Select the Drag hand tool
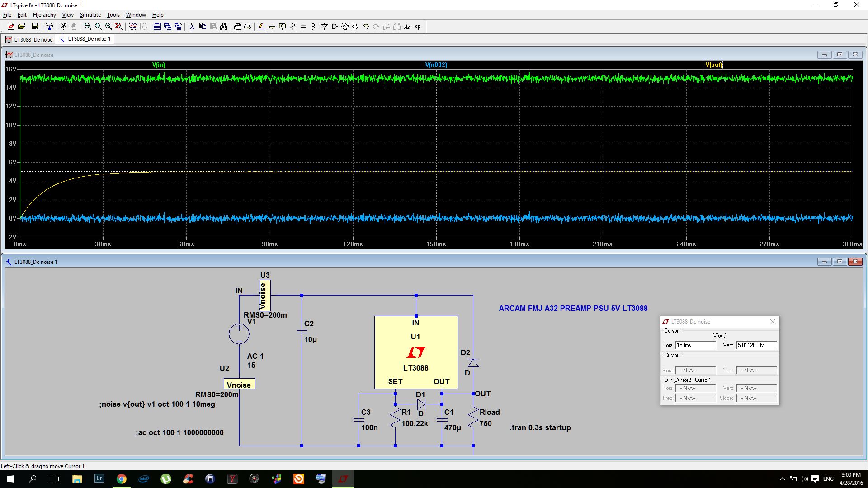Viewport: 868px width, 488px height. 355,27
